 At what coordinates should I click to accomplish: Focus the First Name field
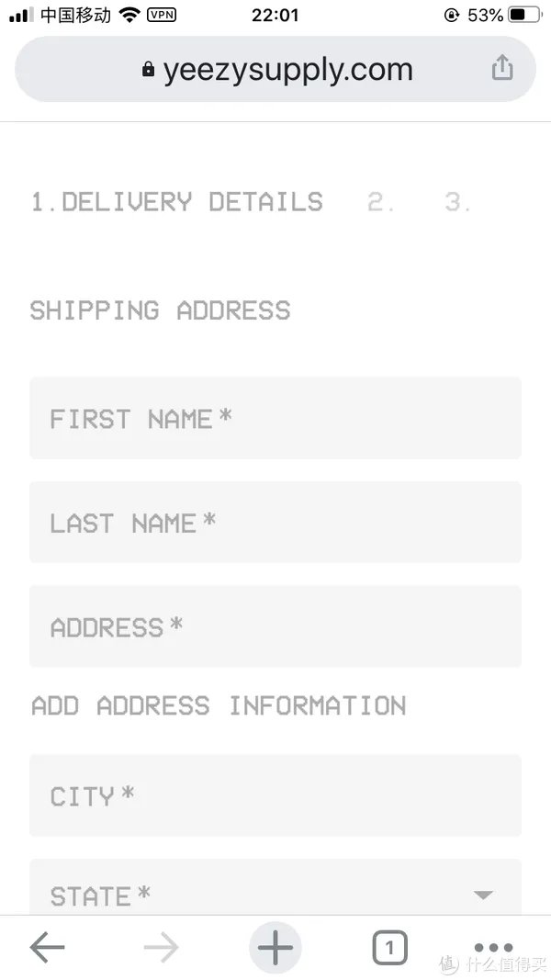pos(275,418)
